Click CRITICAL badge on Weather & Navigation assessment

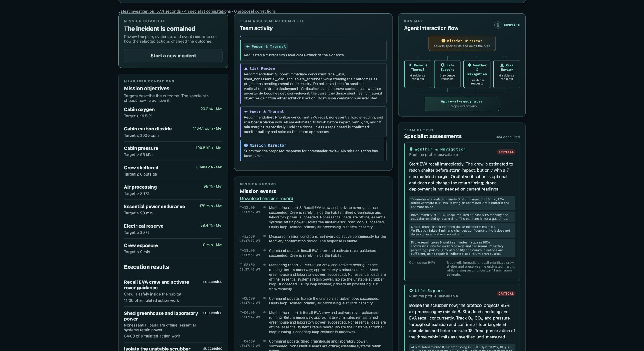[506, 152]
